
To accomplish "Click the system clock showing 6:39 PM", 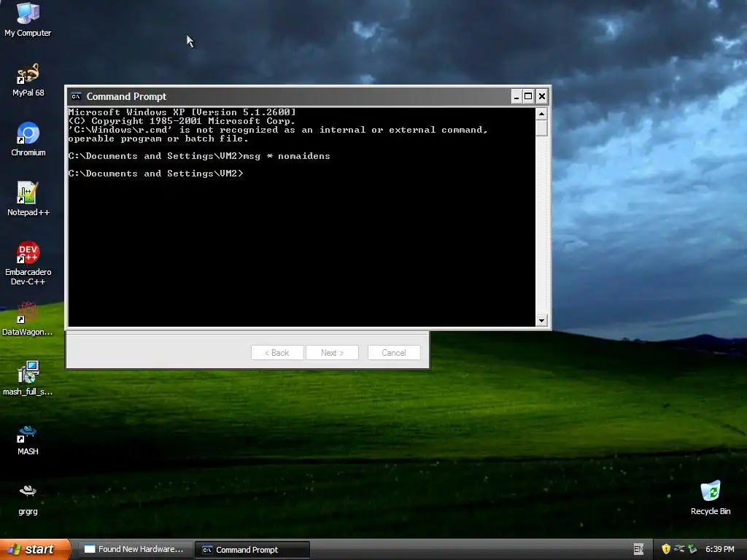I will click(x=720, y=549).
